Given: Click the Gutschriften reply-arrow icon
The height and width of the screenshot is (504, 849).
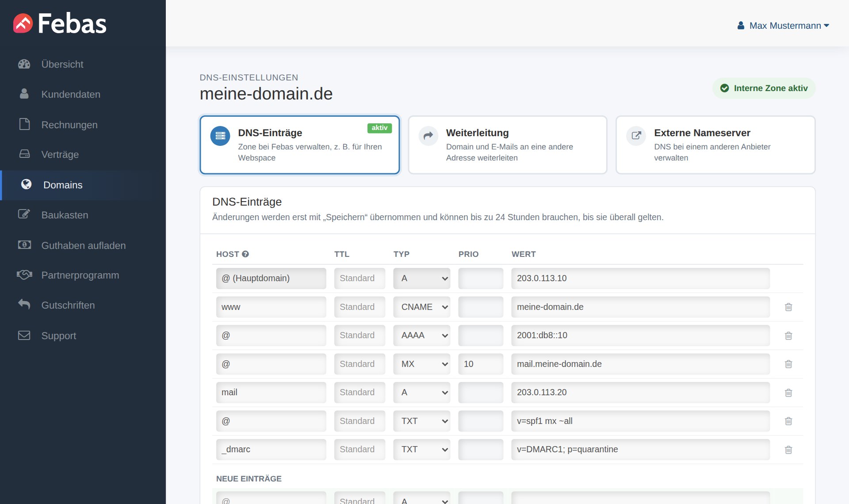Looking at the screenshot, I should 24,305.
